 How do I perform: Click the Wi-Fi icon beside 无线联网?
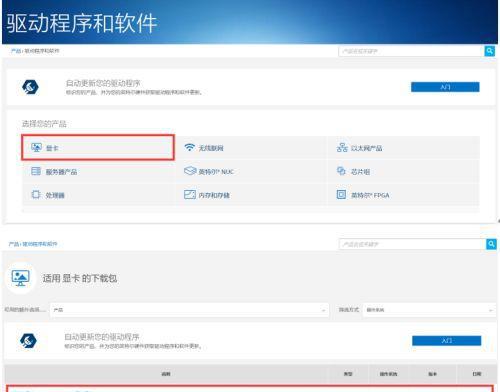[189, 147]
